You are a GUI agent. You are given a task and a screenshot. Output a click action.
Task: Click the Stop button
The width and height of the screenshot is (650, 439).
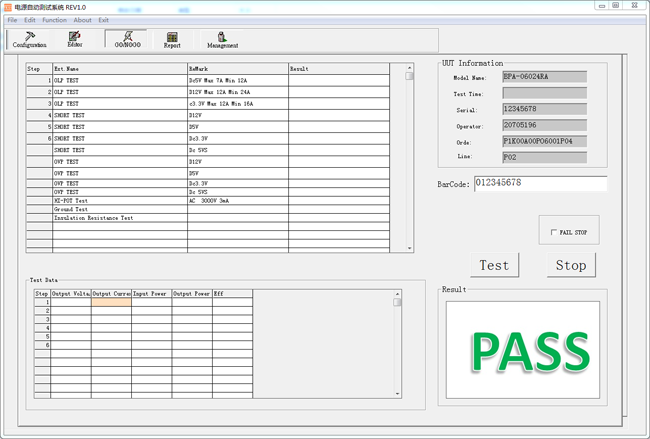tap(571, 265)
